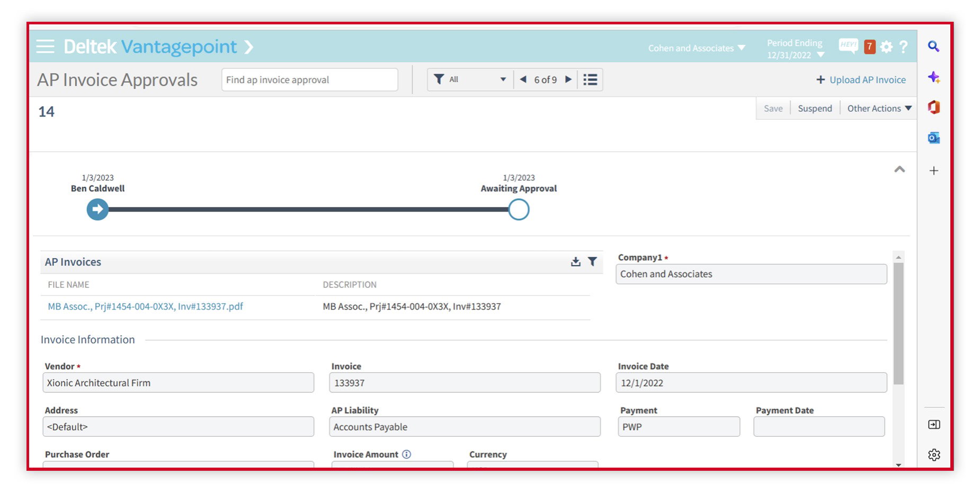980x492 pixels.
Task: Switch to list view icon
Action: [590, 80]
